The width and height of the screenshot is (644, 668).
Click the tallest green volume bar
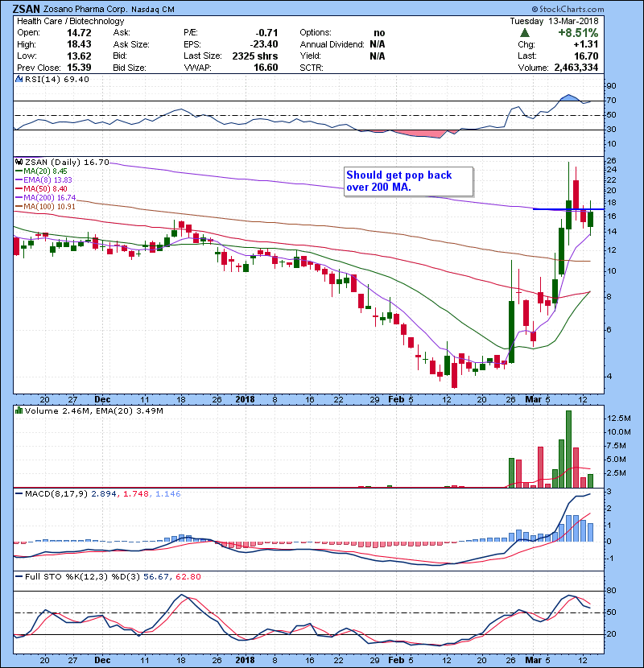(x=568, y=449)
